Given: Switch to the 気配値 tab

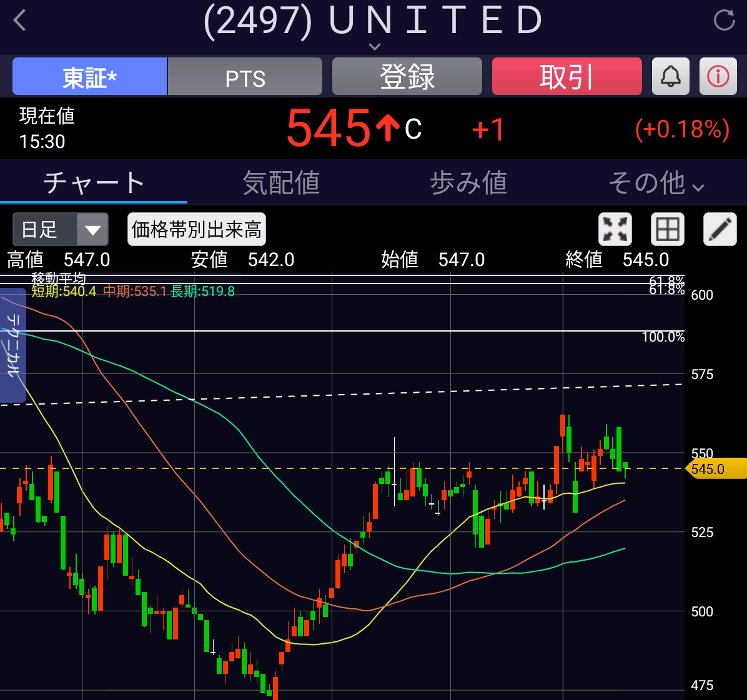Looking at the screenshot, I should [281, 183].
